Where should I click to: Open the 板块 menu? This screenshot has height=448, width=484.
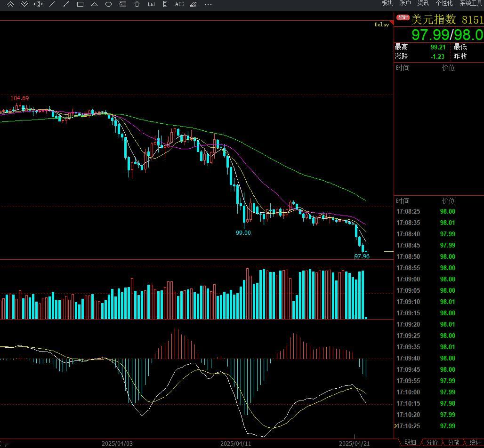pos(387,3)
